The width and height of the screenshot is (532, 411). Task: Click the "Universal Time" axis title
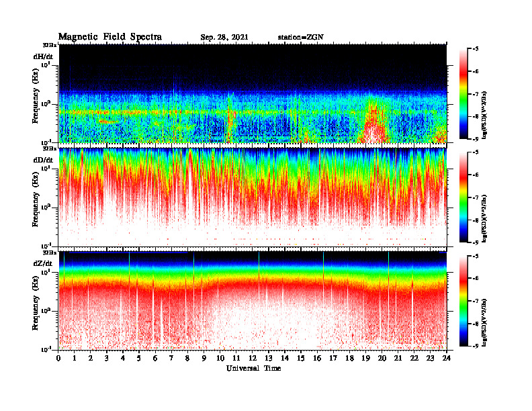[x=253, y=368]
